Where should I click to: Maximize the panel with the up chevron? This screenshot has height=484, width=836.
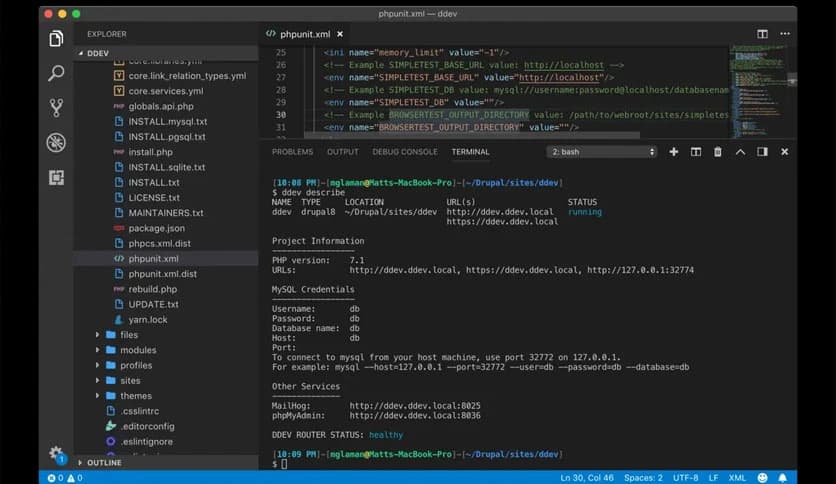[740, 152]
